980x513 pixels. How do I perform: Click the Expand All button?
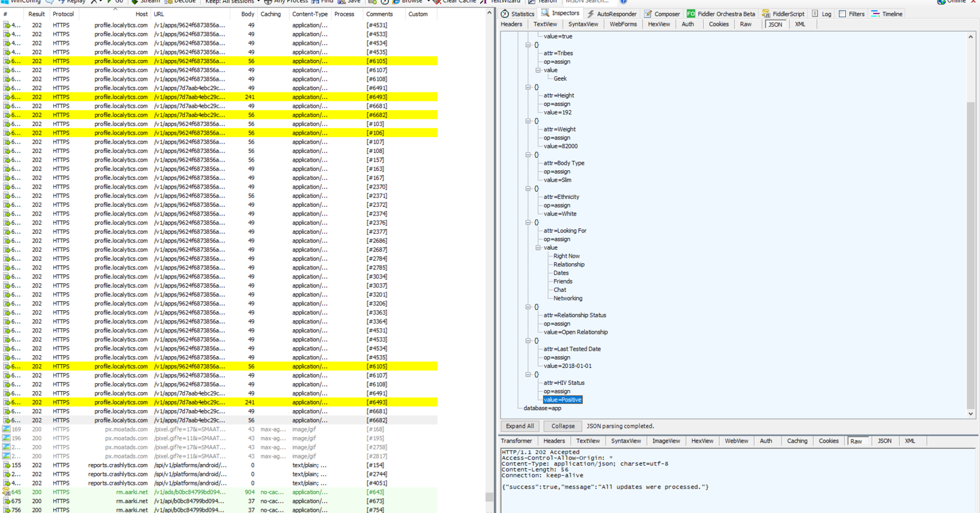(519, 426)
